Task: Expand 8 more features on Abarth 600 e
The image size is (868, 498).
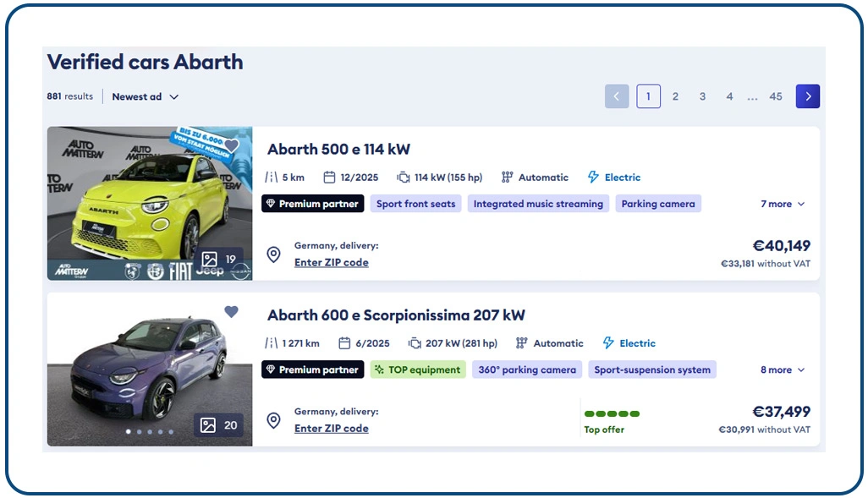Action: click(783, 369)
